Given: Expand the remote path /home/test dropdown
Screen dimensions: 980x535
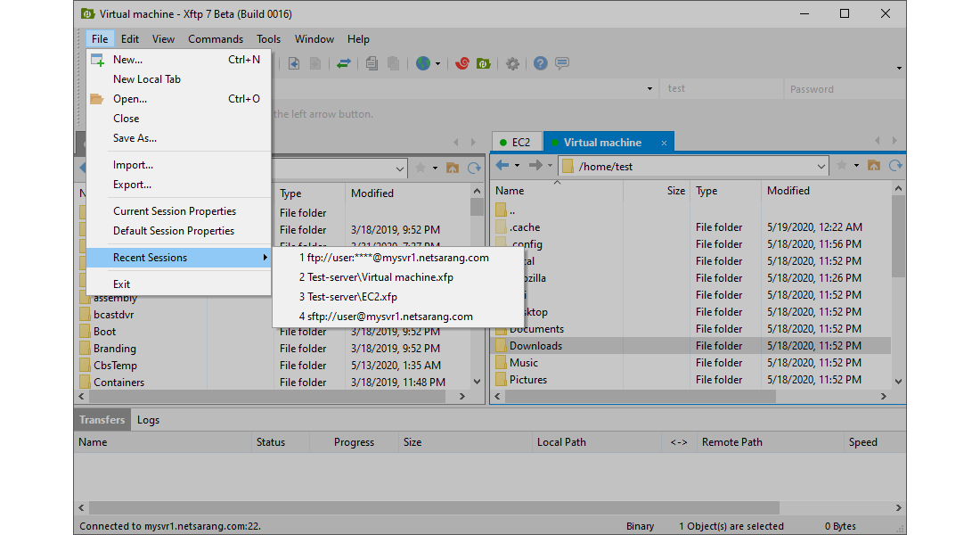Looking at the screenshot, I should click(821, 167).
